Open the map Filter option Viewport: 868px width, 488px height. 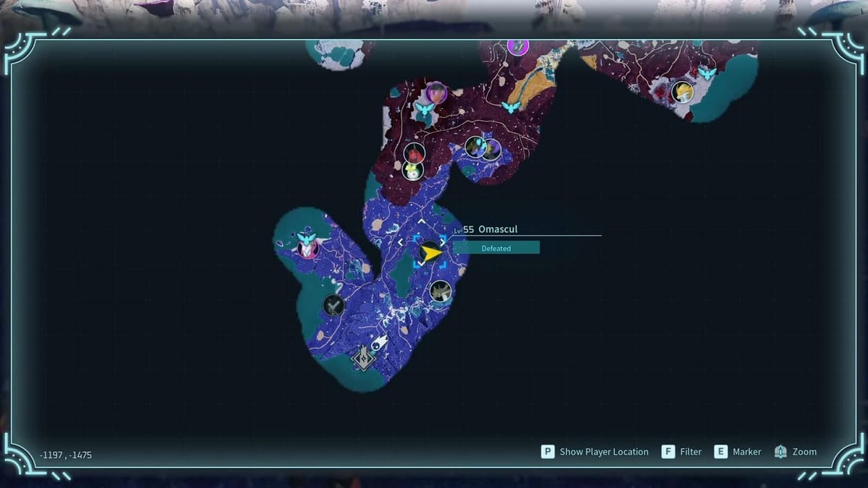click(x=682, y=452)
